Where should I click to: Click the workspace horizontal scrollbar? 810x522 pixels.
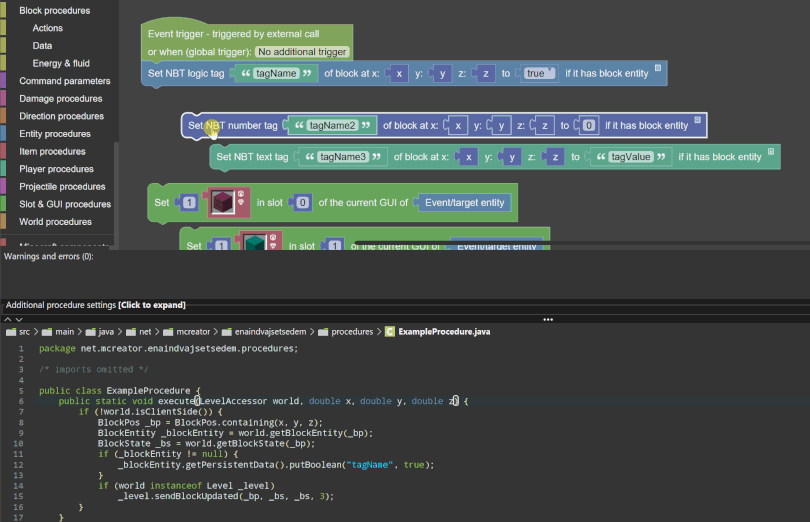(x=582, y=242)
